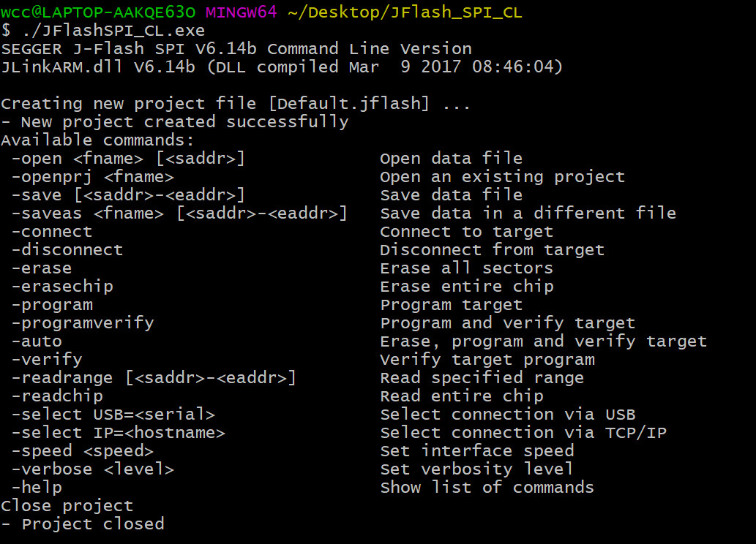
Task: Click the -speed <speed> command entry
Action: 83,451
